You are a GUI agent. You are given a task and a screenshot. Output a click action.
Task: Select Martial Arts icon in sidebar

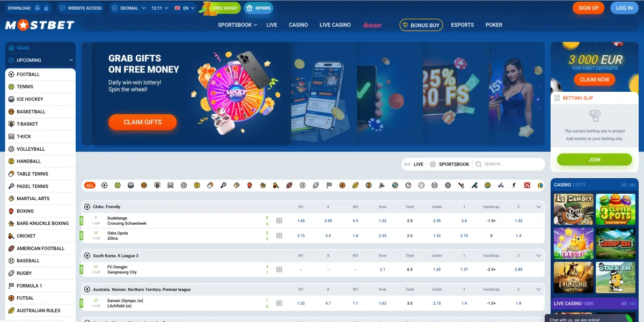pyautogui.click(x=11, y=199)
